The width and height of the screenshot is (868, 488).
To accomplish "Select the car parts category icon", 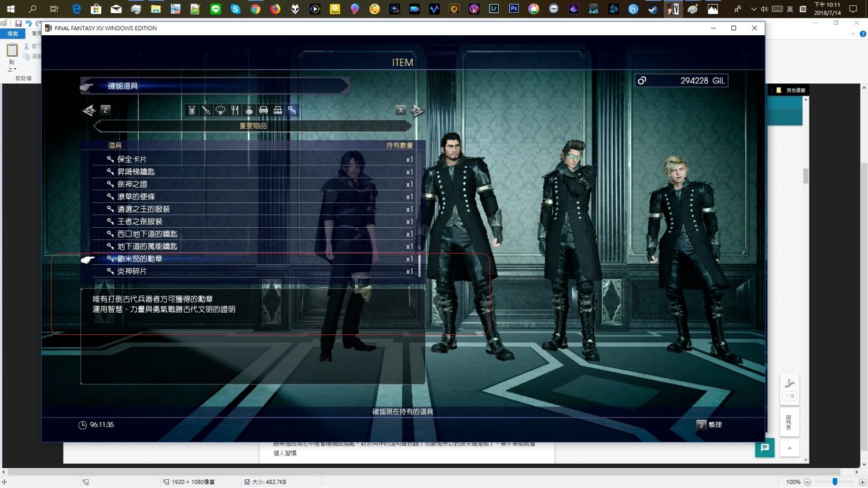I will (x=263, y=110).
